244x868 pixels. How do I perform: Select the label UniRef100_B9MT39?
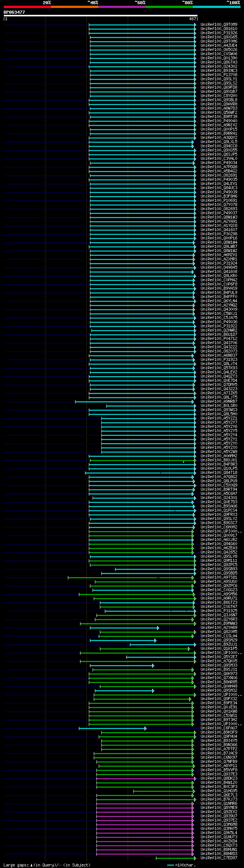pos(219,117)
